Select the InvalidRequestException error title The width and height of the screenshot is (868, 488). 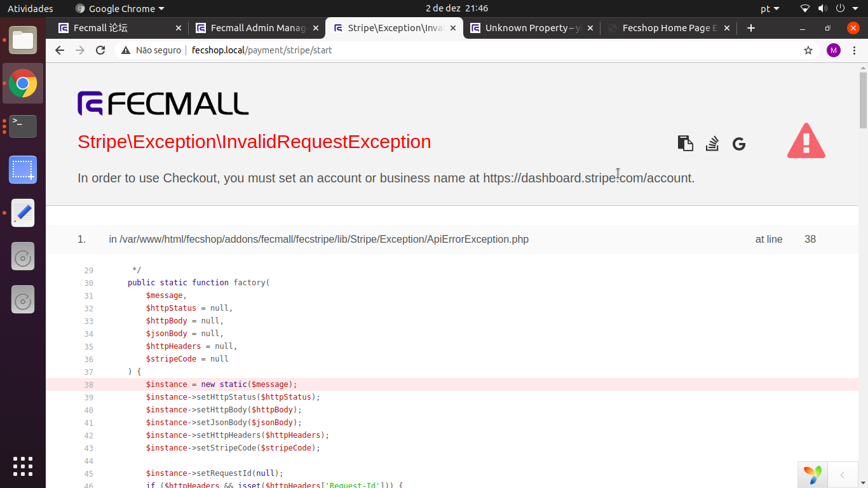(254, 142)
